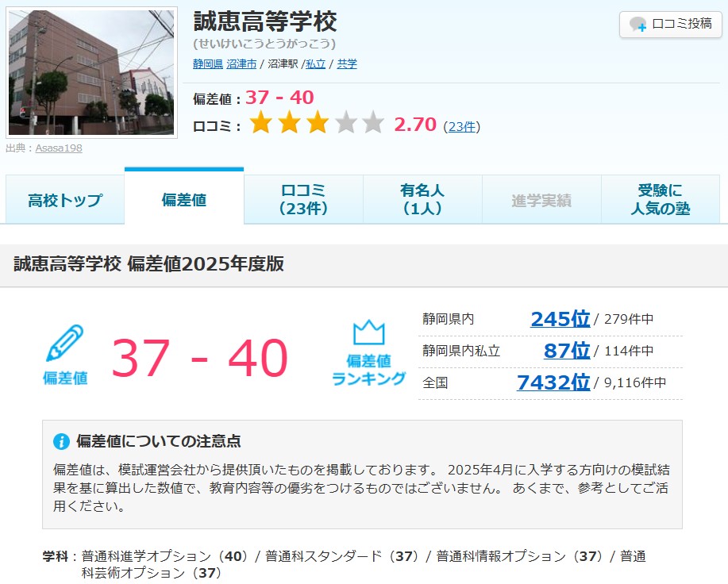Click the crown 偏差値ランキング icon
The image size is (728, 584).
(x=368, y=354)
